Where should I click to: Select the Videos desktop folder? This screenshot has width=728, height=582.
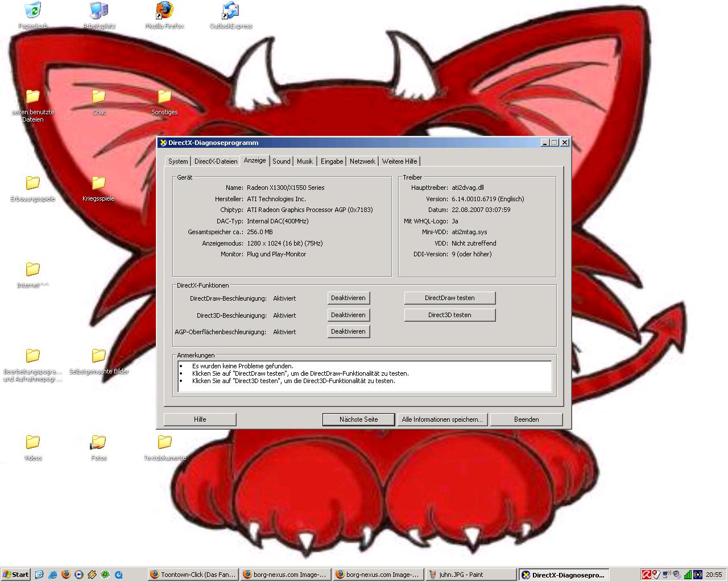pos(33,448)
